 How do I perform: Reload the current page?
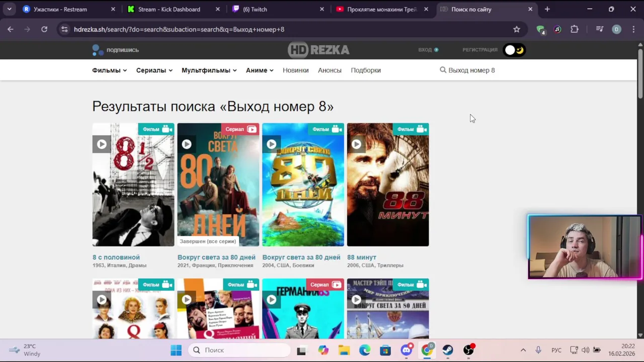[x=44, y=29]
